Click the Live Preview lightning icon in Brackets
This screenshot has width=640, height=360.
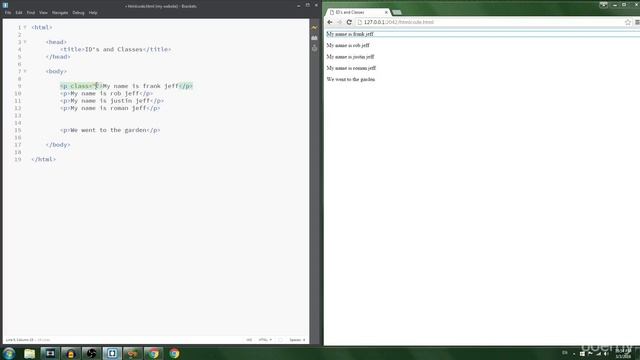pyautogui.click(x=314, y=27)
